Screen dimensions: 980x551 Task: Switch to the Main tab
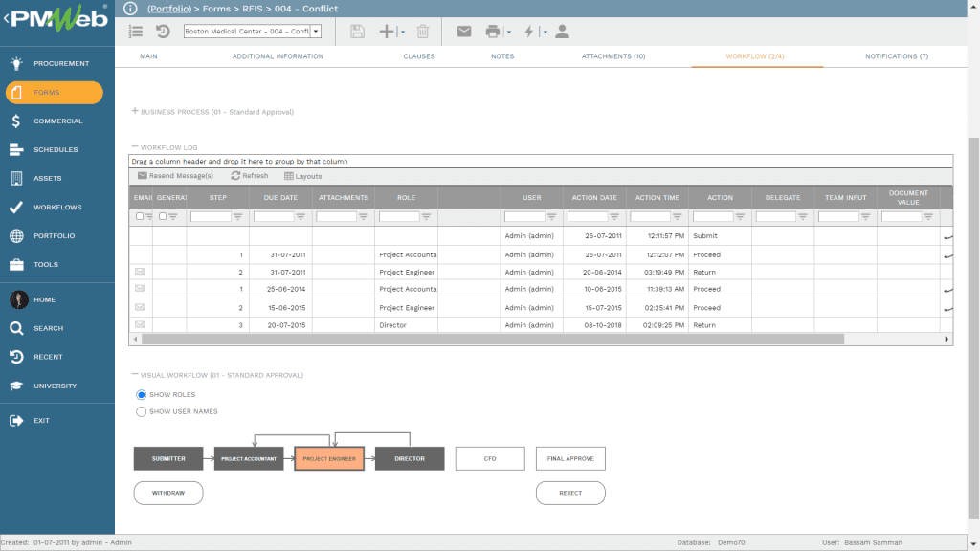[x=148, y=56]
